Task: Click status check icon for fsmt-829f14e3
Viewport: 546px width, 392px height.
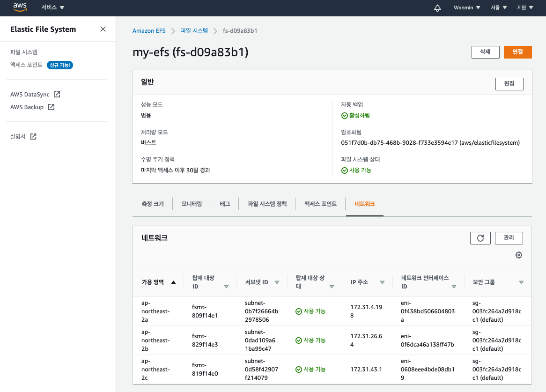Action: (298, 340)
